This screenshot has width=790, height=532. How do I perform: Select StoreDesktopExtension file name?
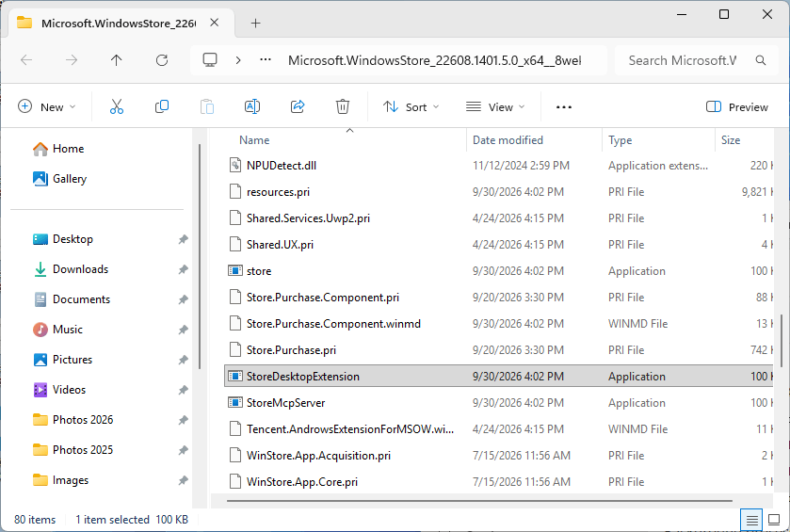[303, 377]
